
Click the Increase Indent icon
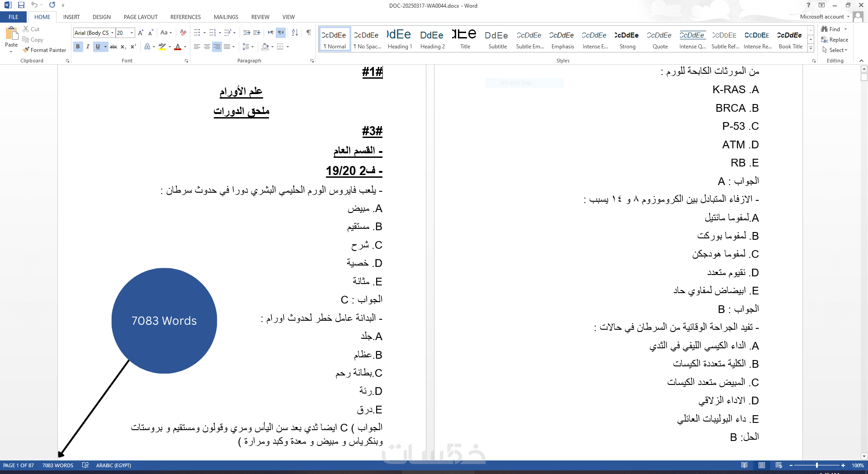coord(257,33)
